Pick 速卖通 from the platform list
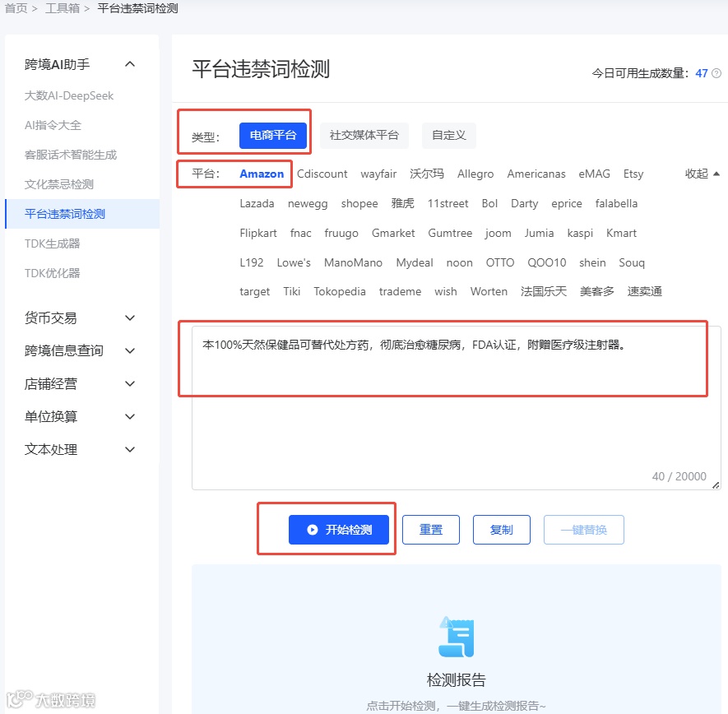Image resolution: width=728 pixels, height=714 pixels. pyautogui.click(x=644, y=291)
